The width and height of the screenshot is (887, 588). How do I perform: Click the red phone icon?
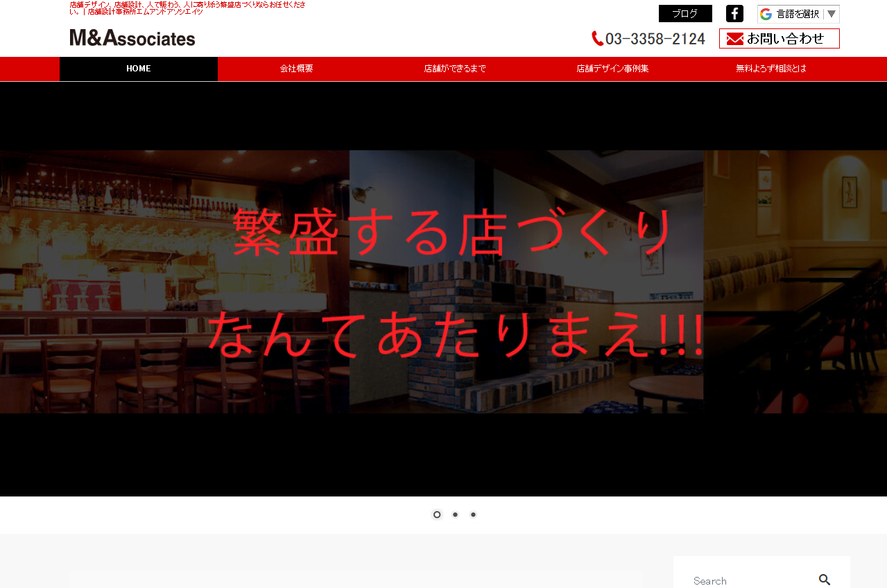coord(597,39)
